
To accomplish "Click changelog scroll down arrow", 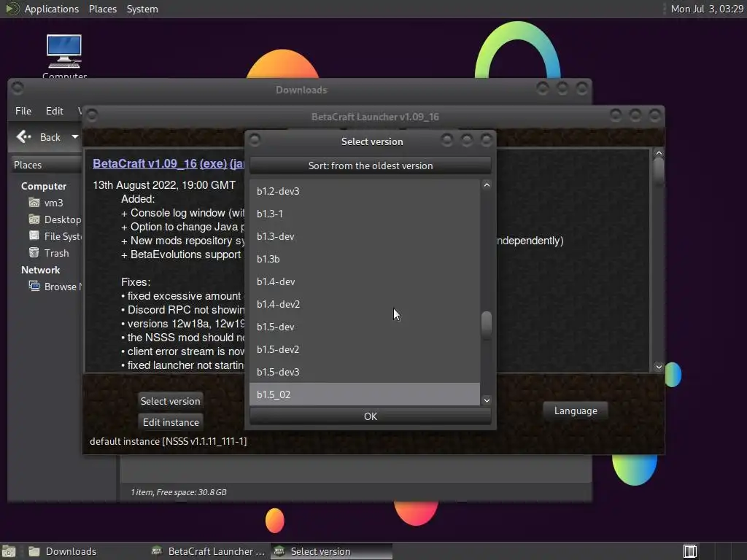I will coord(659,367).
